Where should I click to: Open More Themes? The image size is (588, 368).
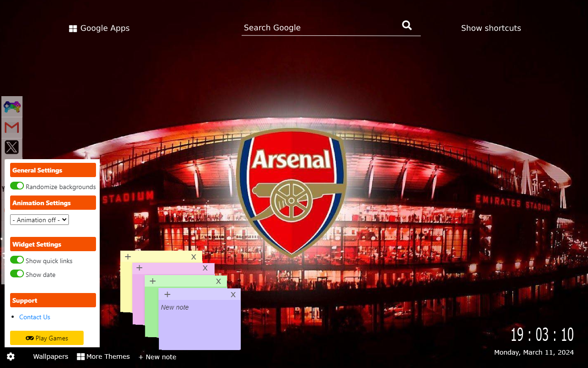(x=103, y=356)
